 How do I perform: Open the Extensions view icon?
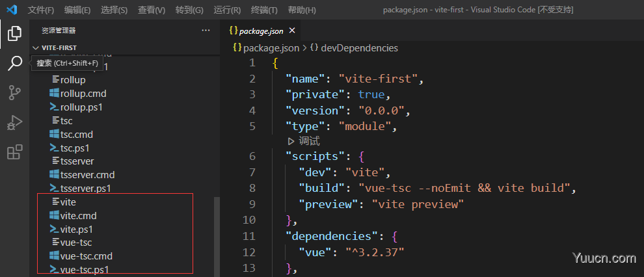click(x=15, y=152)
